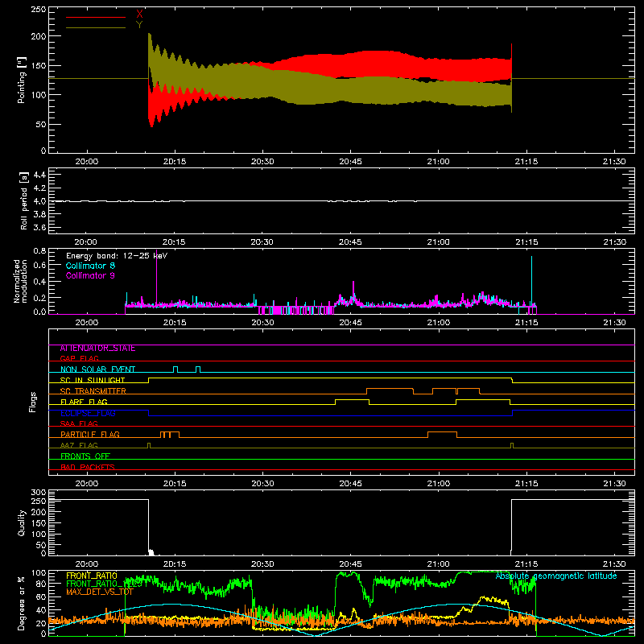Click first NON_SOLAR_EVENT pulse near 20:15
Screen dimensions: 644x644
click(175, 369)
